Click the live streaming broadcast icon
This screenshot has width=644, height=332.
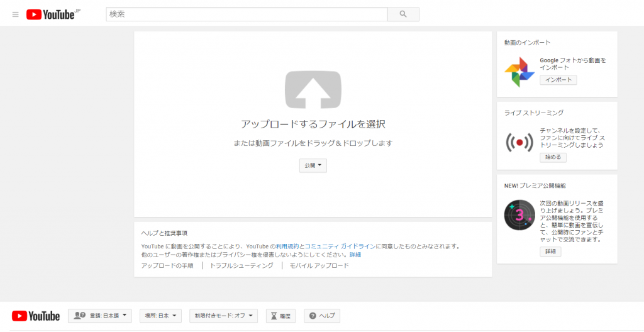[x=519, y=143]
